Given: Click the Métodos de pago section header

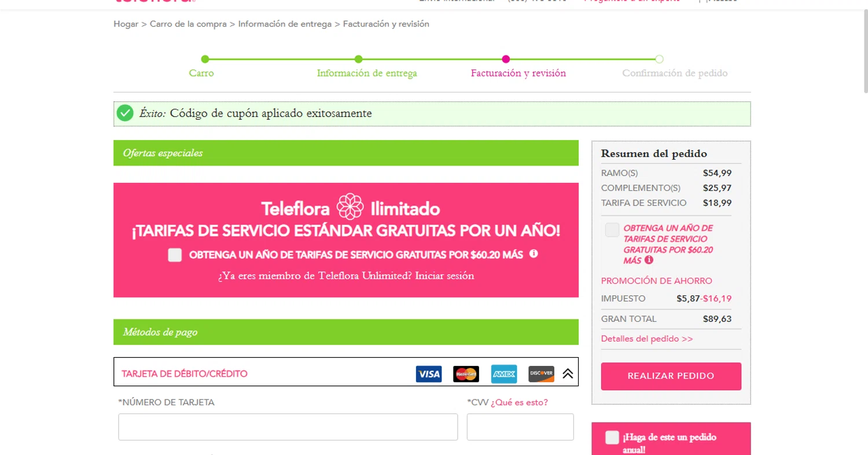Looking at the screenshot, I should click(x=346, y=332).
